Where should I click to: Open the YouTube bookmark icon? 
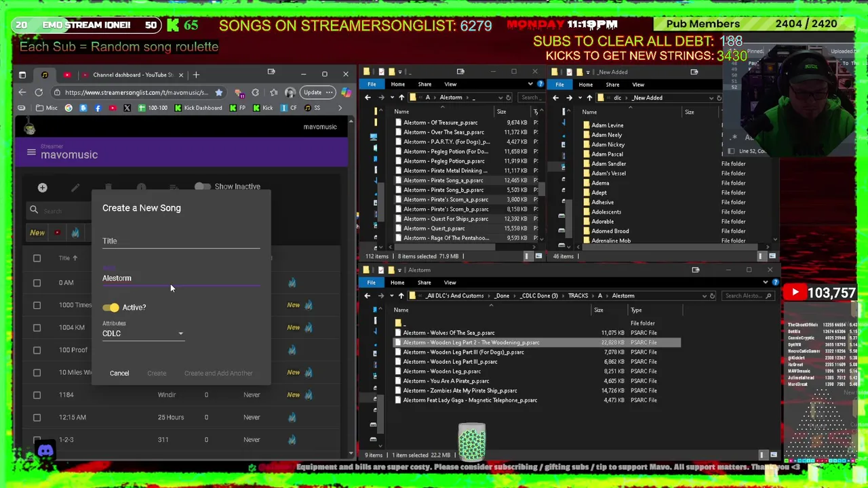[112, 108]
